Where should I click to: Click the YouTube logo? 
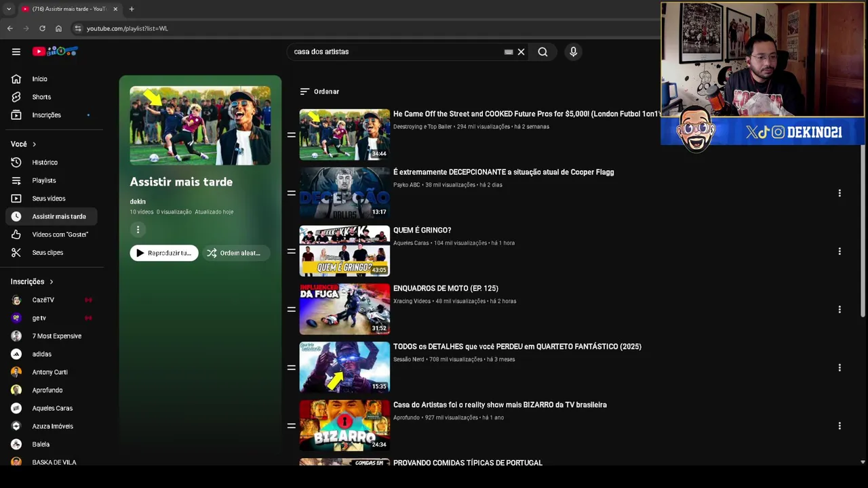(55, 52)
